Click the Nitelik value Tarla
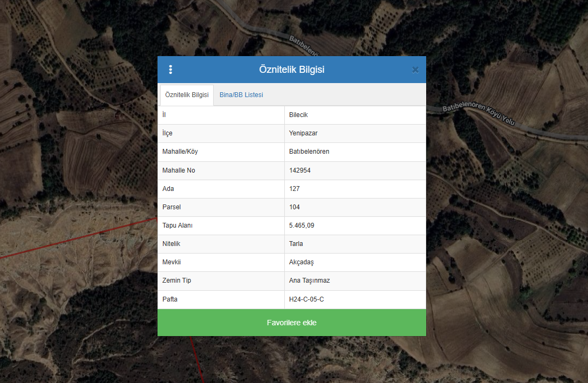 tap(296, 244)
